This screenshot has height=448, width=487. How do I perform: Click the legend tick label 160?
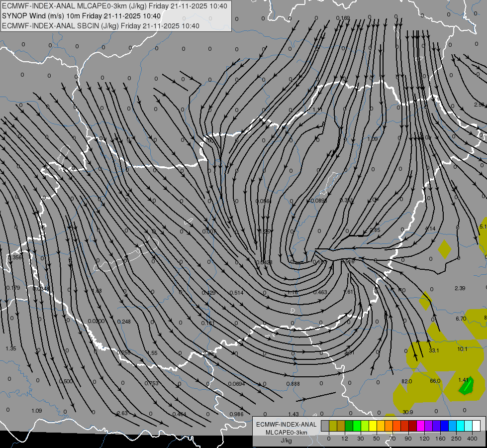(x=440, y=439)
